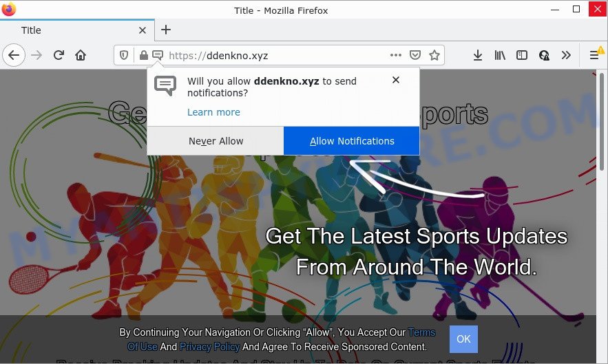Go back to the previous page
Screen dimensions: 608x364
(x=14, y=56)
